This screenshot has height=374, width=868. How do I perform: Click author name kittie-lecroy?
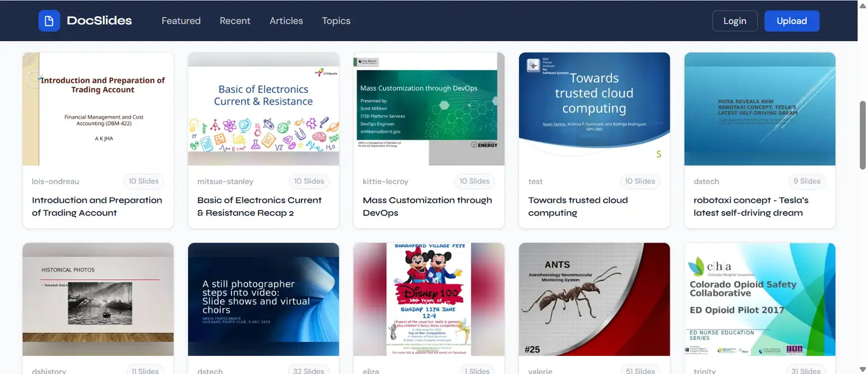[386, 182]
